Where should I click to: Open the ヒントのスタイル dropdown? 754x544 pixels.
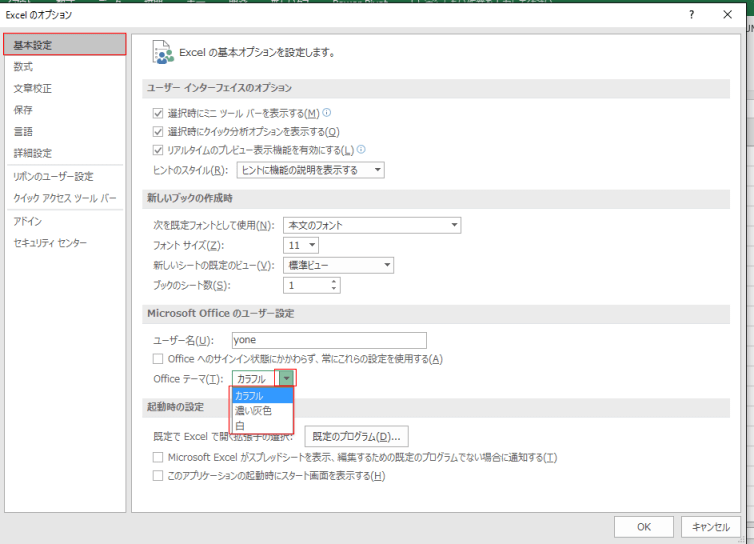[x=310, y=170]
